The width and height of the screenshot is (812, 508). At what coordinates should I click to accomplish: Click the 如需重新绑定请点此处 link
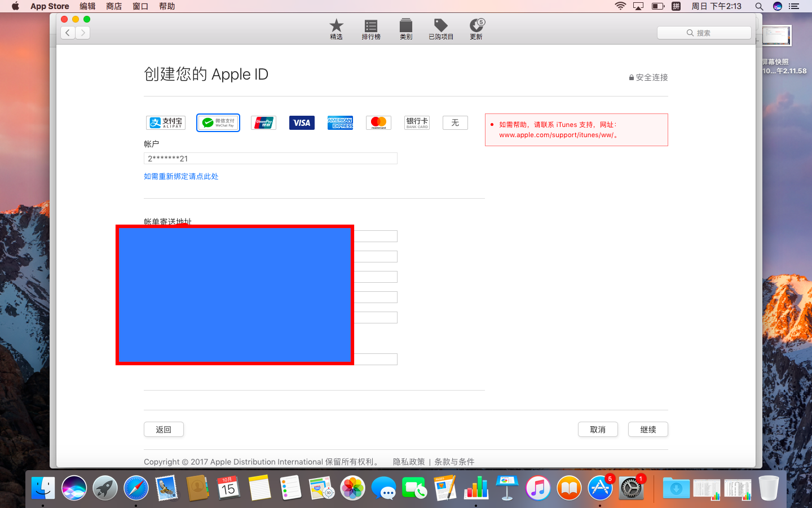[181, 176]
